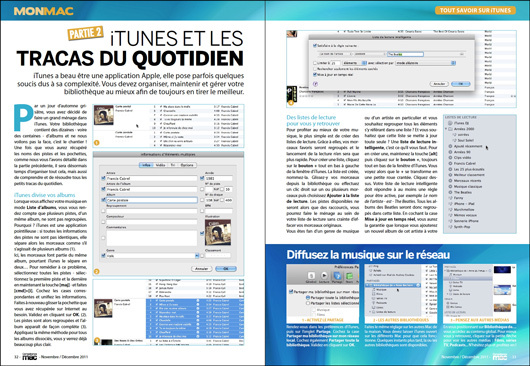Viewport: 530px width, 366px height.
Task: Enable the Compositeur checkbox
Action: coord(103,222)
